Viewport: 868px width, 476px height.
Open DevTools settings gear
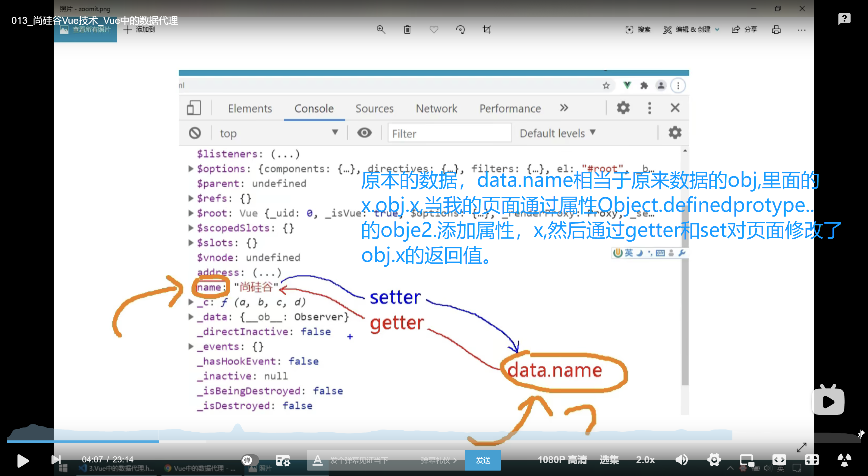[x=623, y=108]
